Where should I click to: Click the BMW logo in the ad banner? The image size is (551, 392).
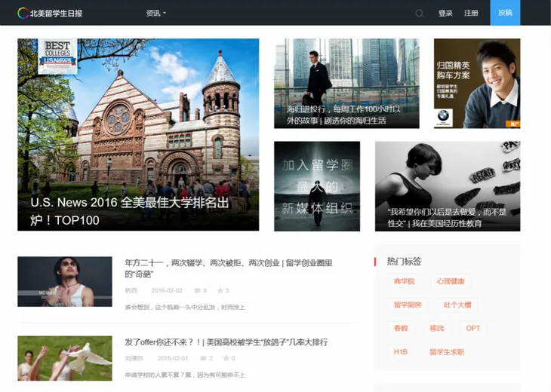pyautogui.click(x=443, y=118)
